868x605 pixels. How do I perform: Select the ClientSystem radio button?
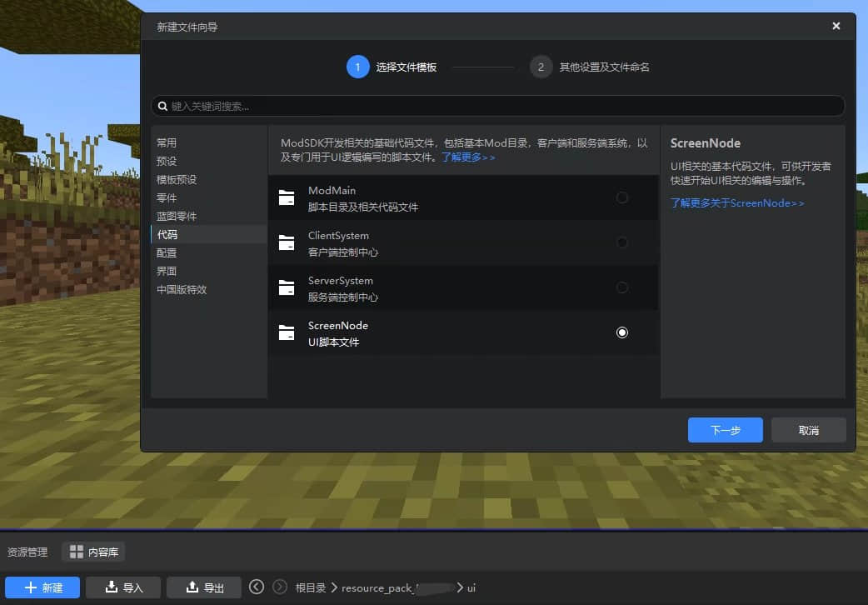coord(621,242)
